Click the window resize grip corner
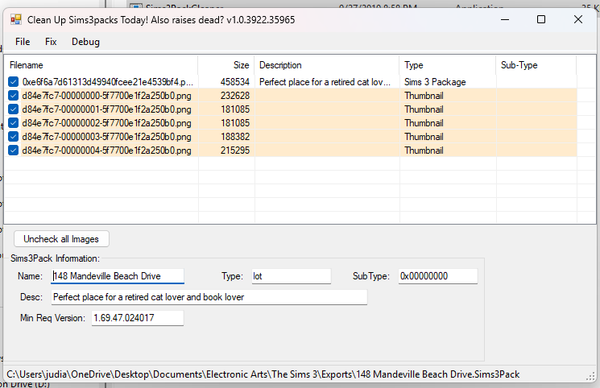The height and width of the screenshot is (388, 600). 591,376
